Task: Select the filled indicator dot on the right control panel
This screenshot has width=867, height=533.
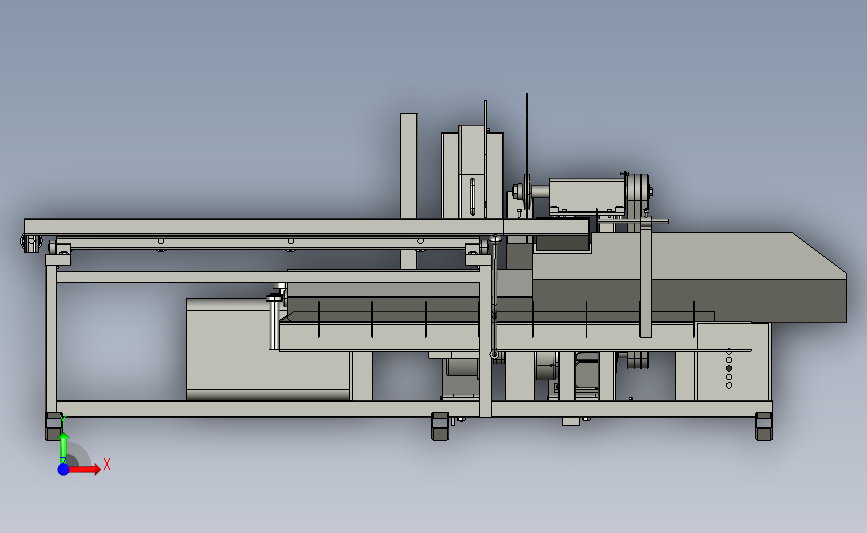Action: coord(729,368)
